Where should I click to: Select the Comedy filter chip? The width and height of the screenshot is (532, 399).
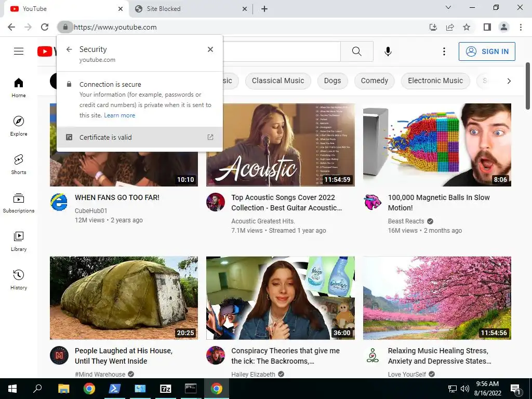coord(374,81)
